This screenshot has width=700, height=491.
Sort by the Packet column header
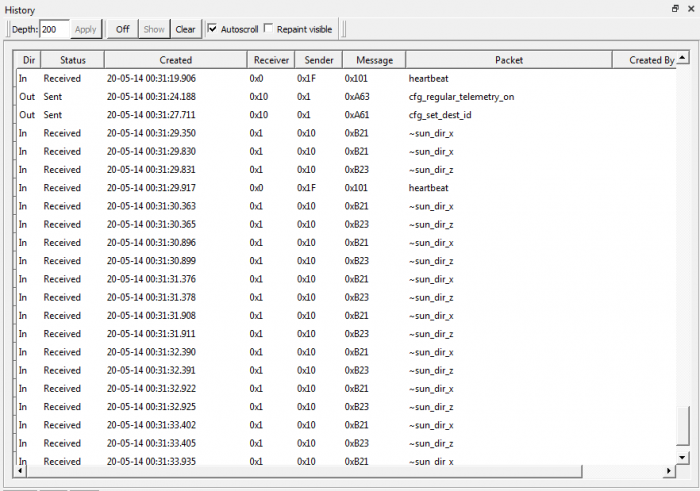pos(508,60)
